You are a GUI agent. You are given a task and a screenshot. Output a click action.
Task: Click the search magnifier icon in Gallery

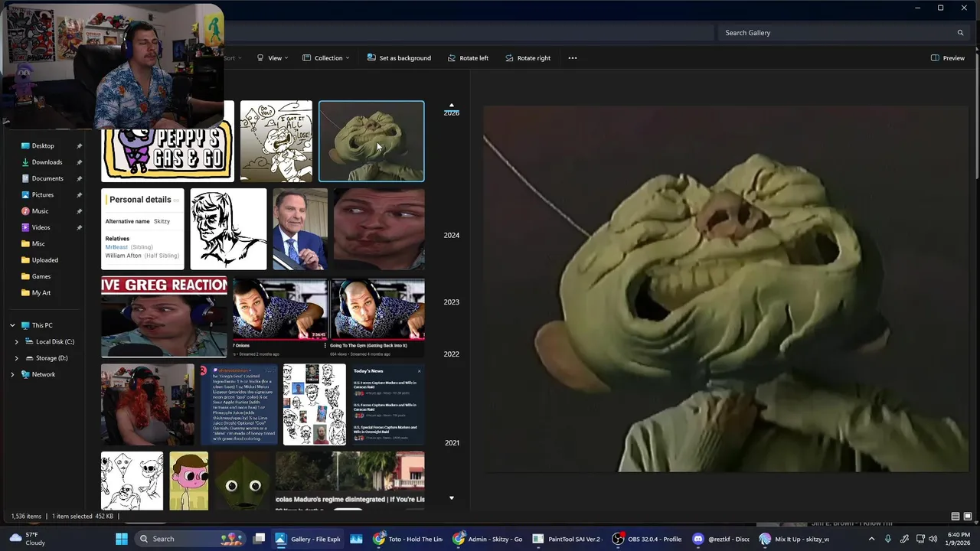tap(960, 33)
